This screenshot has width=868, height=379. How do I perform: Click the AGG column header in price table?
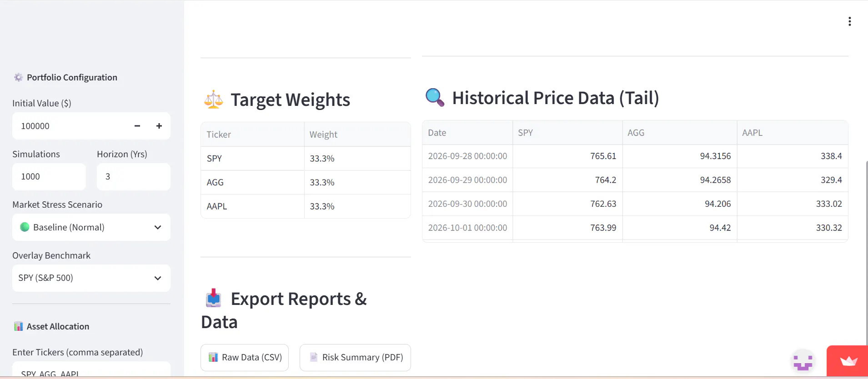680,133
